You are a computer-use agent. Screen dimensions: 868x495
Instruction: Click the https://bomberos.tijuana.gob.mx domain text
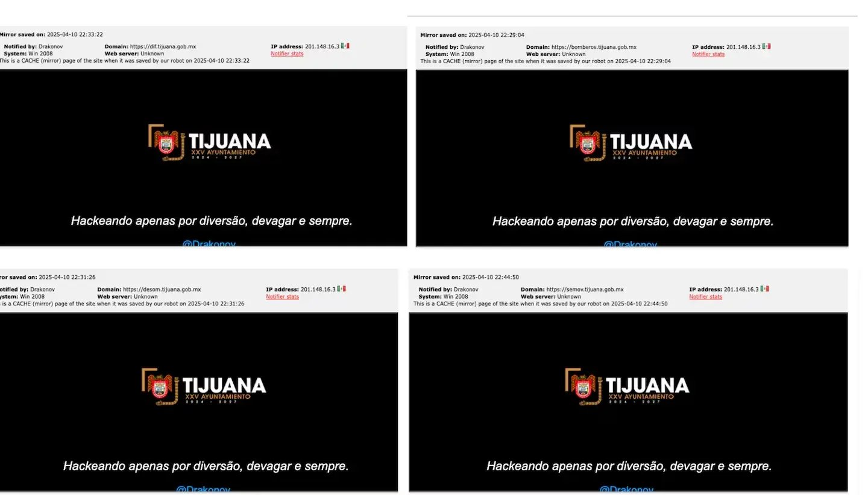[594, 47]
